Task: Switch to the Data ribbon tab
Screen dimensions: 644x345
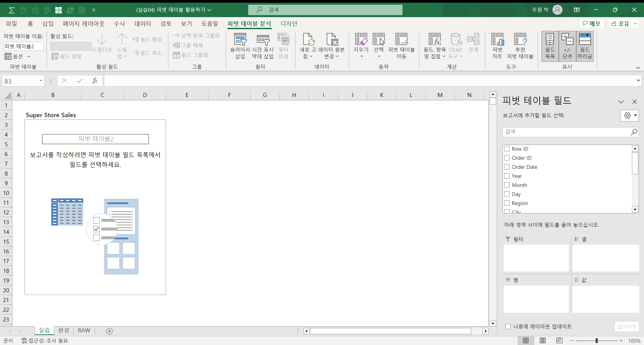Action: click(x=143, y=23)
